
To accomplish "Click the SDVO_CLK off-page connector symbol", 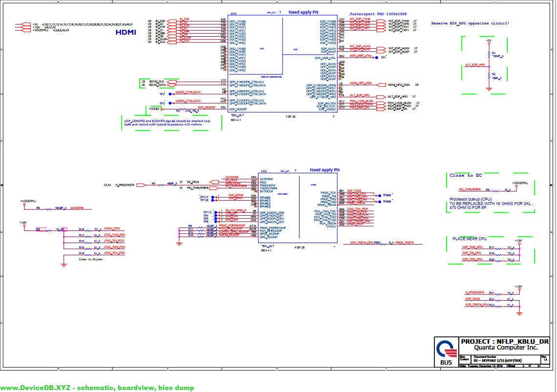I will 172,82.
